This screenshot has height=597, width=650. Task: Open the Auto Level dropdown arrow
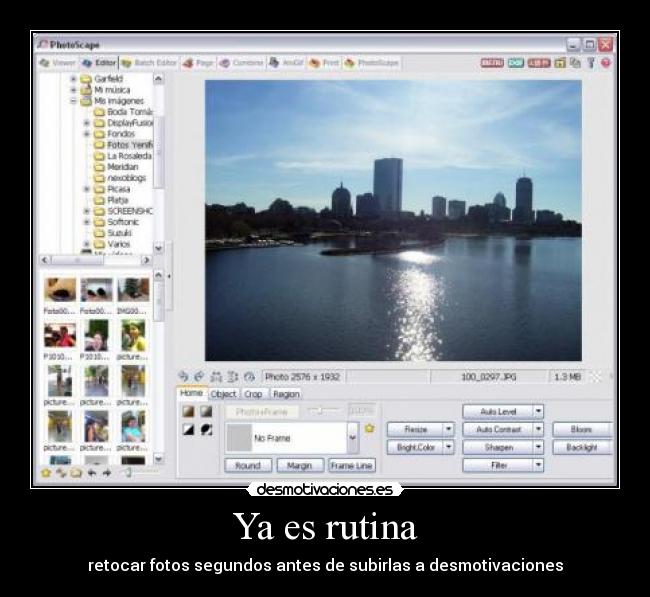tap(538, 411)
